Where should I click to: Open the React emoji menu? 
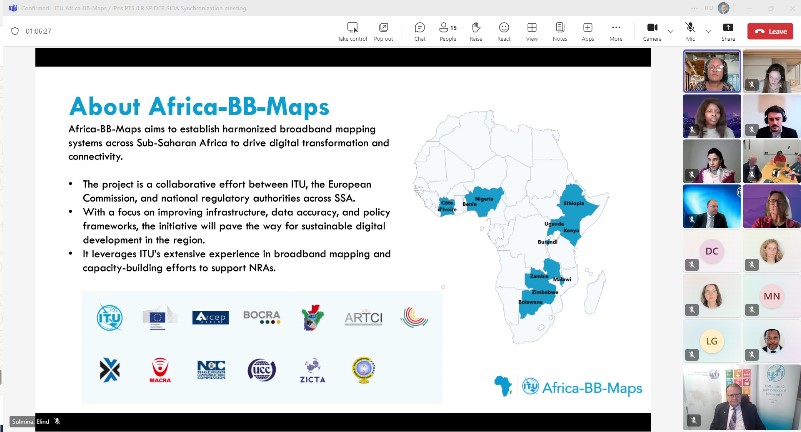[504, 31]
